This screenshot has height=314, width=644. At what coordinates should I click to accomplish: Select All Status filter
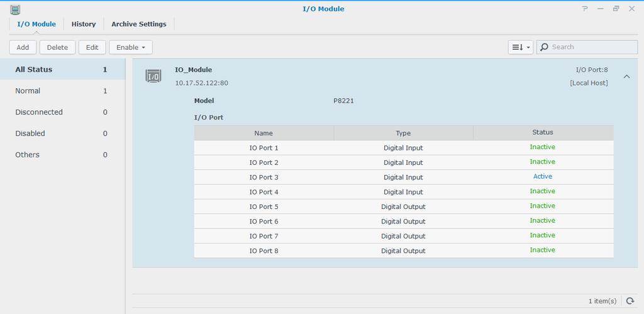(x=63, y=69)
